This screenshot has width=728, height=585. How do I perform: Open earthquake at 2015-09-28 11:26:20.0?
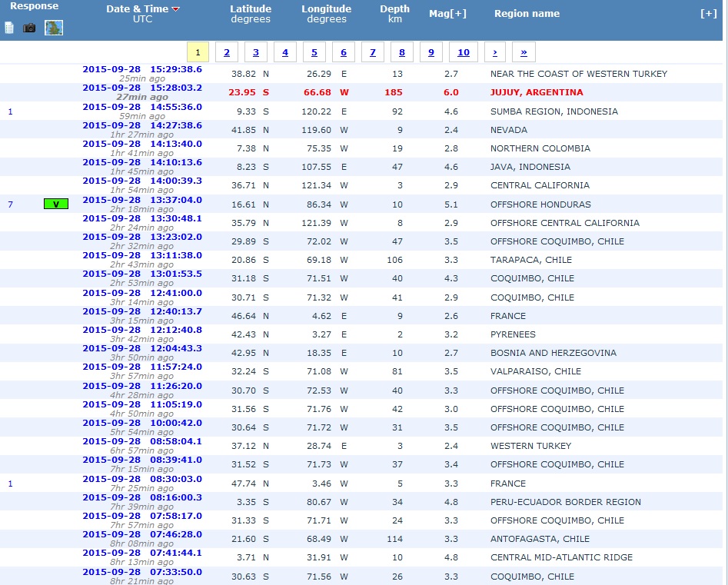point(142,386)
